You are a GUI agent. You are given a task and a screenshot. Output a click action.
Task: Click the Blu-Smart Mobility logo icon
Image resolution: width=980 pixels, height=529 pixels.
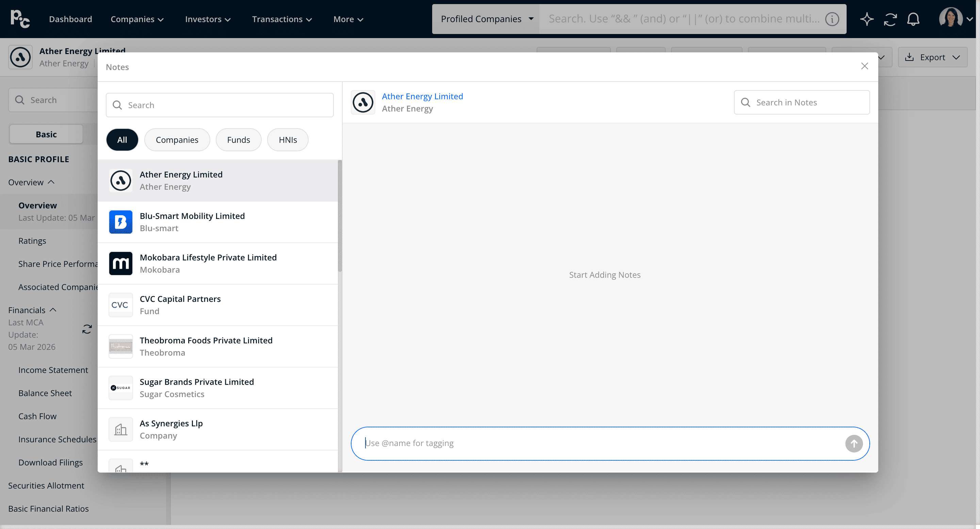coord(120,222)
